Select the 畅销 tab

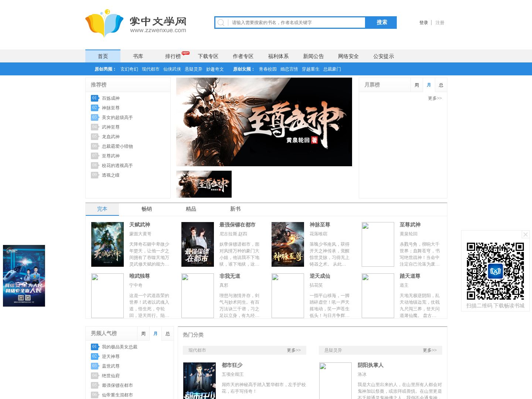pos(147,209)
